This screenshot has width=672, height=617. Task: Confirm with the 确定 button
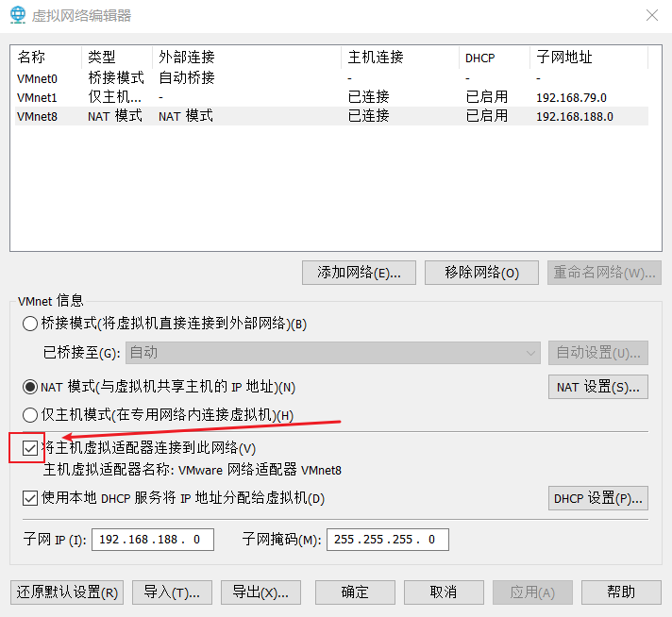click(x=355, y=592)
